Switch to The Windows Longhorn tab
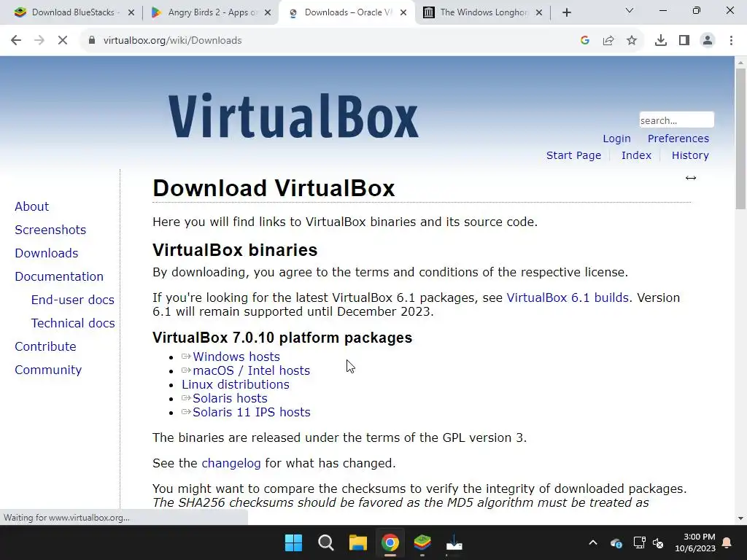747x560 pixels. tap(482, 12)
